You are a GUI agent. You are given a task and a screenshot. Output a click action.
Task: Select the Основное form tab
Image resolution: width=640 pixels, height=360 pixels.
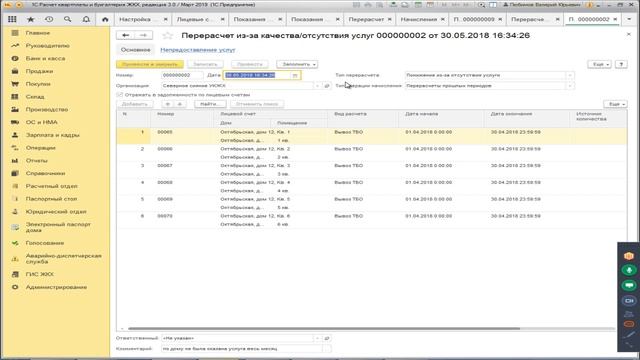136,50
